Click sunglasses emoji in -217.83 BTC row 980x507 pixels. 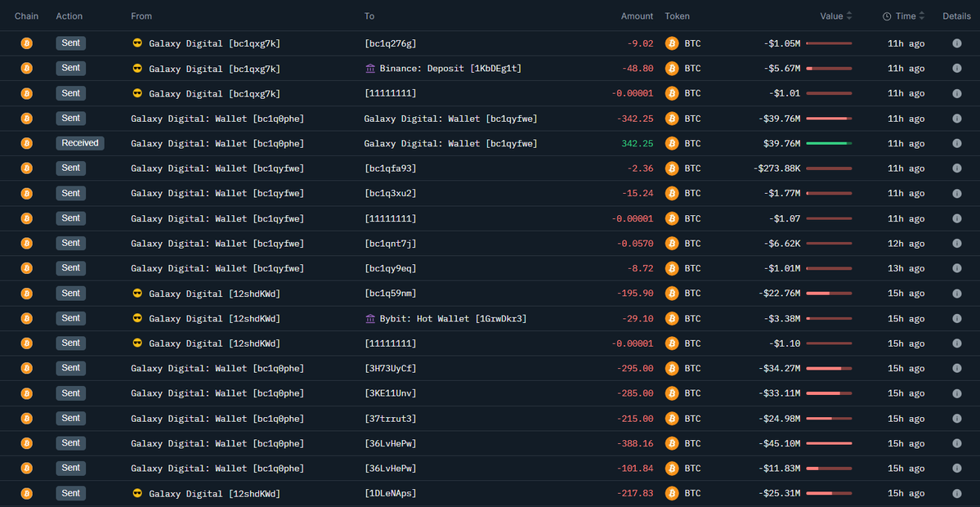point(137,493)
